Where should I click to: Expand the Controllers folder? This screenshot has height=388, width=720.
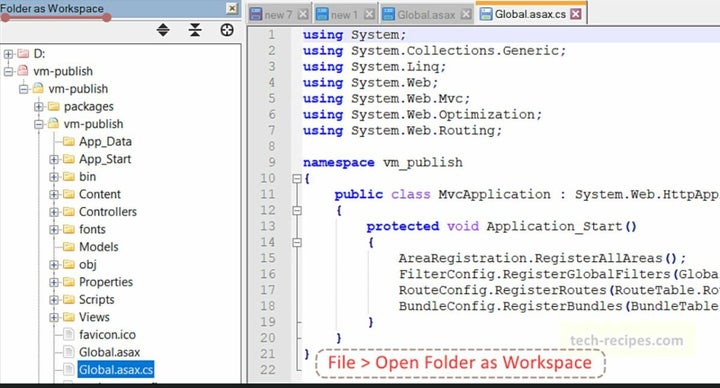pos(54,212)
